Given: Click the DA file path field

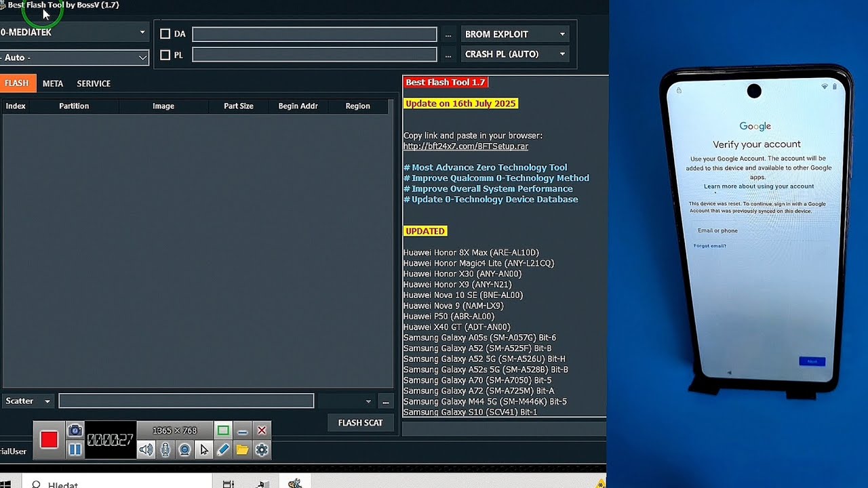Looking at the screenshot, I should 315,34.
